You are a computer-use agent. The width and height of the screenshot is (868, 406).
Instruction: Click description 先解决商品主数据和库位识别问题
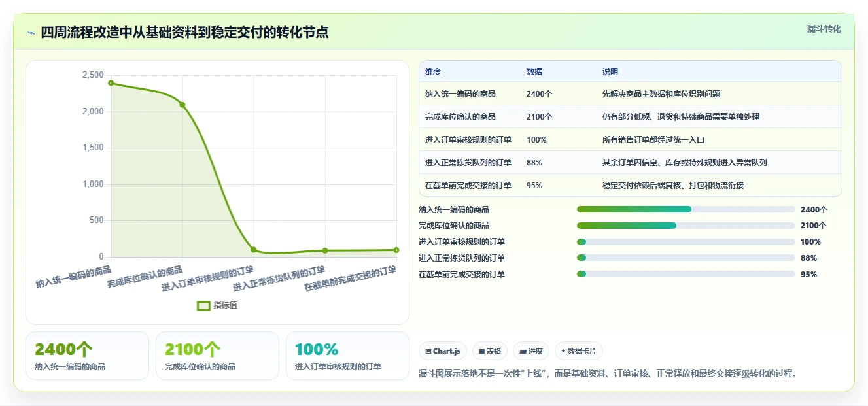(661, 94)
